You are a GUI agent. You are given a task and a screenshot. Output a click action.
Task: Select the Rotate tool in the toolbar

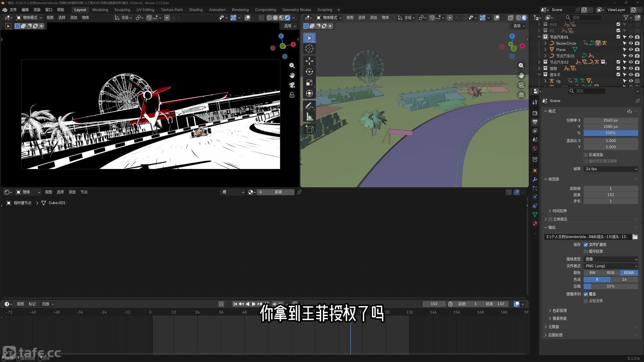tap(309, 72)
